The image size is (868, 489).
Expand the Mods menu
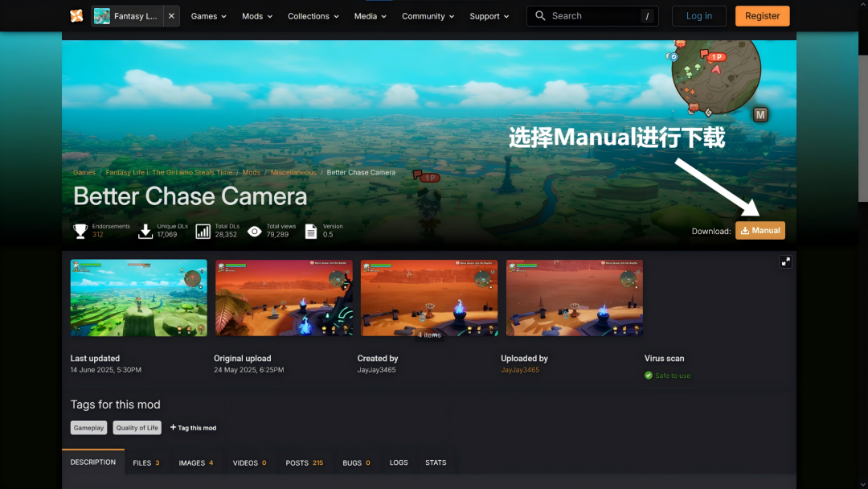point(257,16)
